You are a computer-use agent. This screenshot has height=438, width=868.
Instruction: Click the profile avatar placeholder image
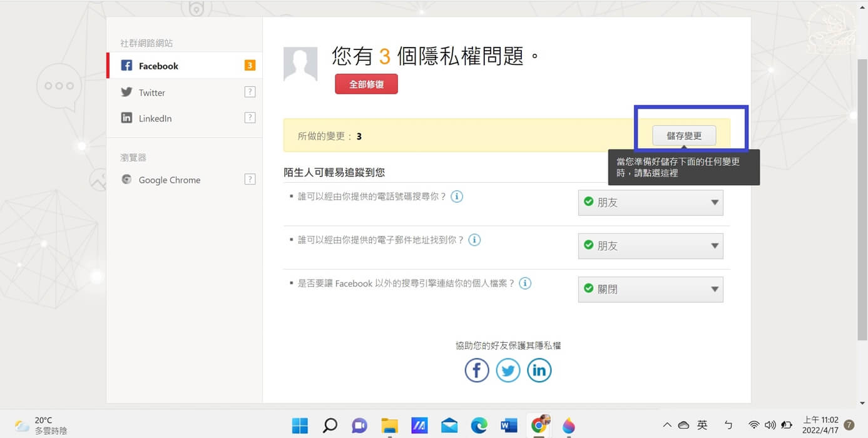pyautogui.click(x=300, y=65)
